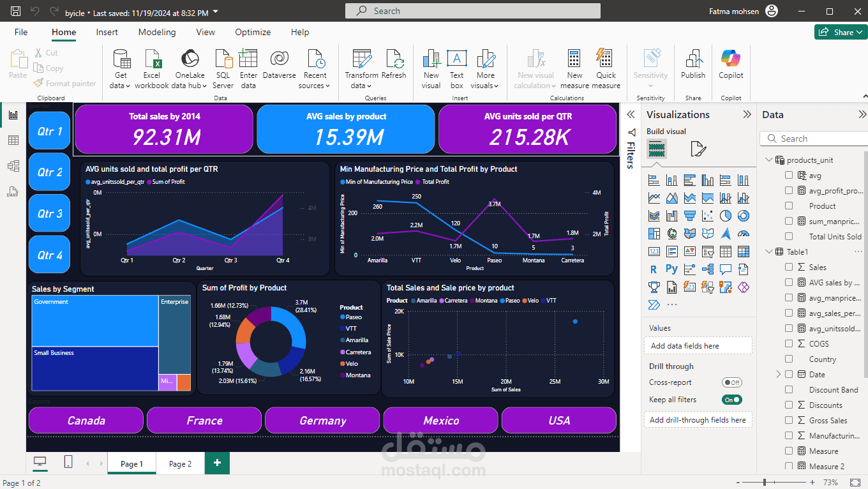Open Table view from left sidebar
868x489 pixels.
click(x=13, y=140)
